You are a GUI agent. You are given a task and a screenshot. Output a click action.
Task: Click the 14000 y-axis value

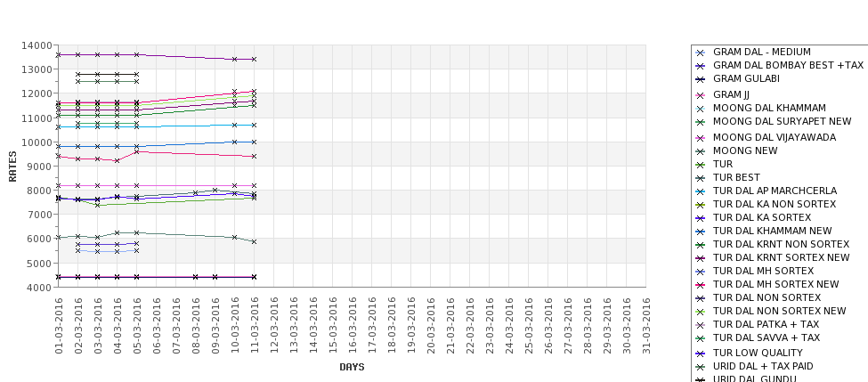pyautogui.click(x=37, y=45)
